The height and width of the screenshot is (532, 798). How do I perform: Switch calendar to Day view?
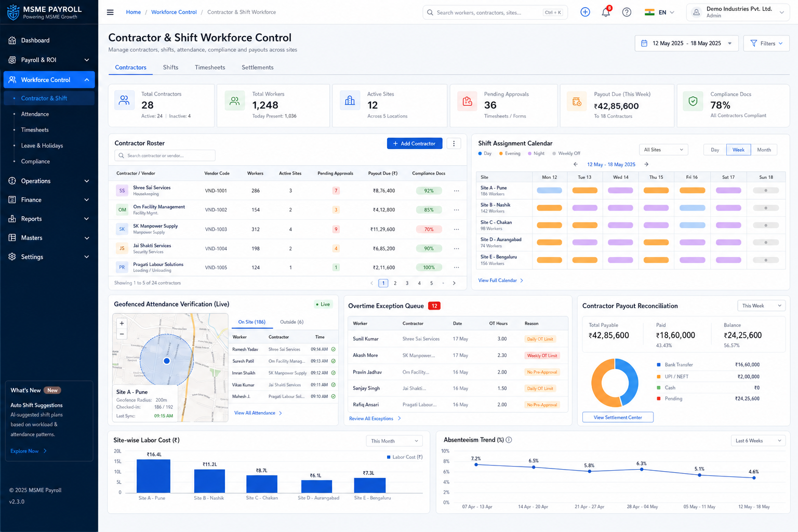715,150
